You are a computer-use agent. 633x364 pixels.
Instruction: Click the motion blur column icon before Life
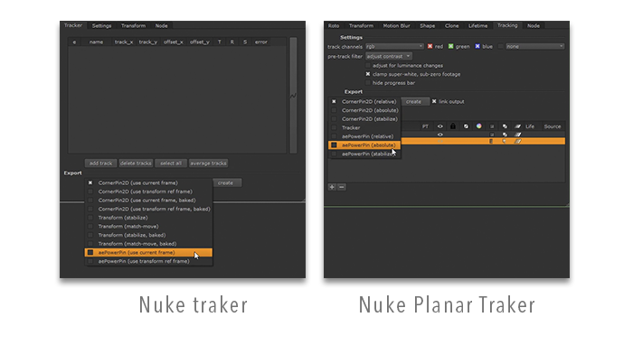pos(517,126)
